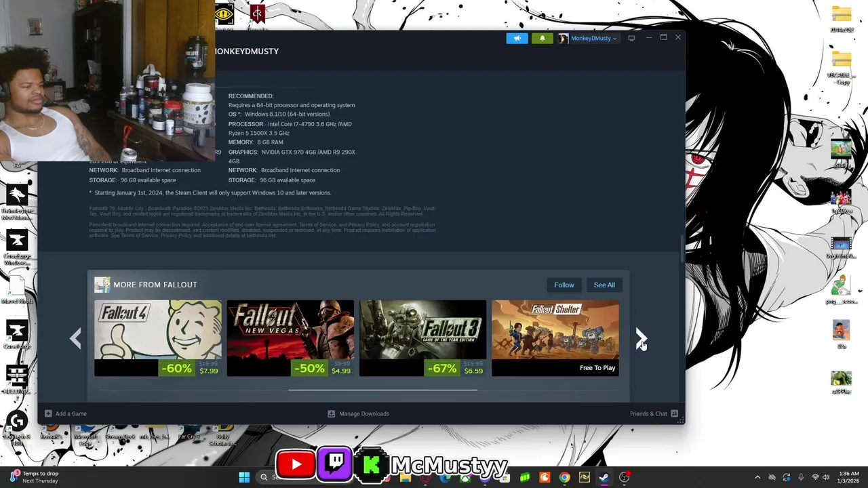This screenshot has width=868, height=488.
Task: Open the Fallout Shelter card
Action: (x=555, y=338)
